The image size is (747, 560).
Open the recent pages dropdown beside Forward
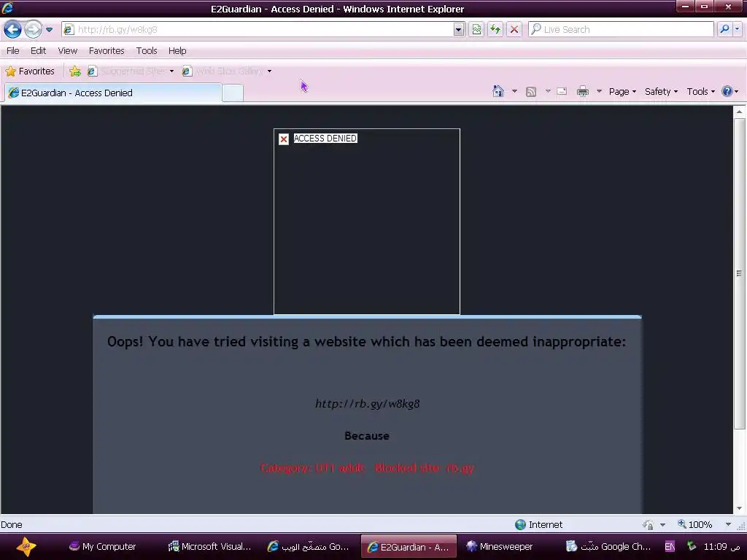coord(49,29)
